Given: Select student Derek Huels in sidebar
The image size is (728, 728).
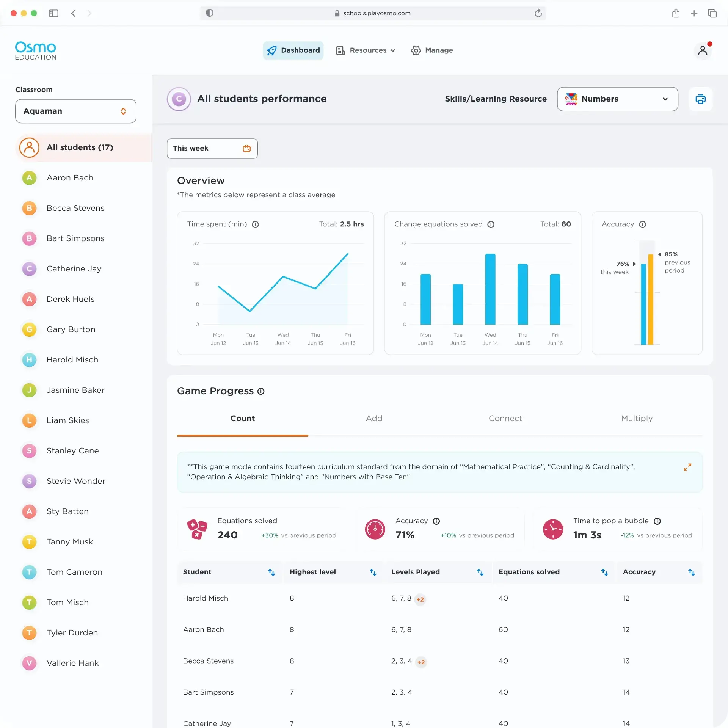Looking at the screenshot, I should [83, 299].
